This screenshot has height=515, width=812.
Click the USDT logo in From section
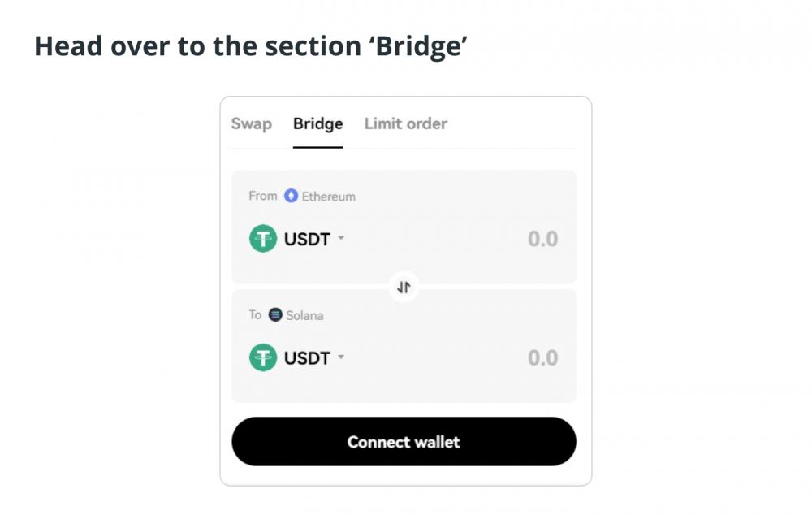point(263,238)
